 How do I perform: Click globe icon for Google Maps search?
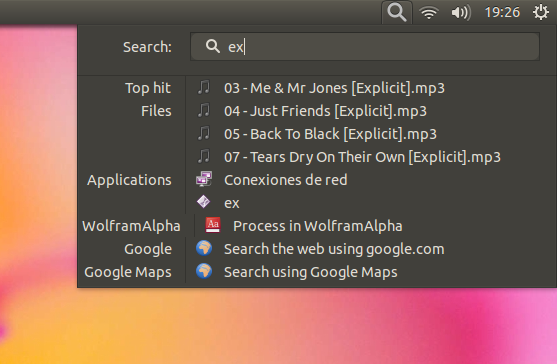point(204,271)
